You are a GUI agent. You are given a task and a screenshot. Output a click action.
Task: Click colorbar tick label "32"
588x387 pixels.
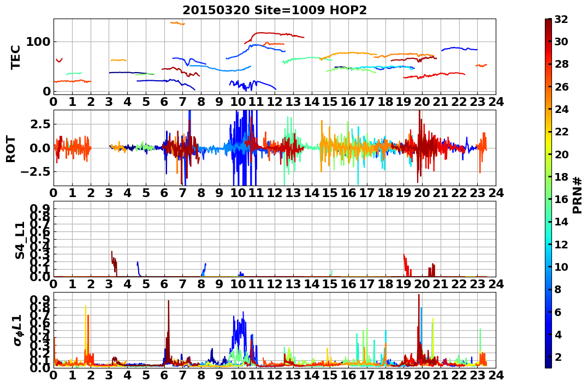click(561, 19)
